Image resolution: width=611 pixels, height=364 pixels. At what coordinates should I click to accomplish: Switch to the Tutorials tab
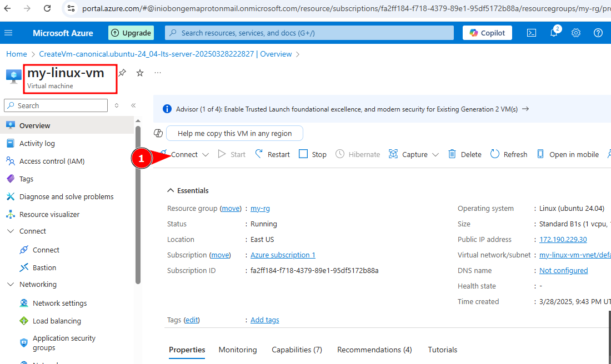click(442, 350)
